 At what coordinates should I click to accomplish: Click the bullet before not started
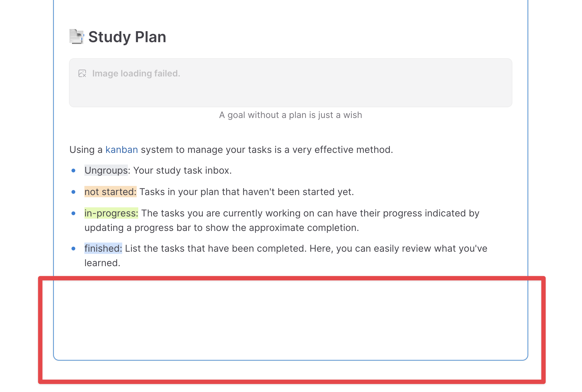[73, 192]
